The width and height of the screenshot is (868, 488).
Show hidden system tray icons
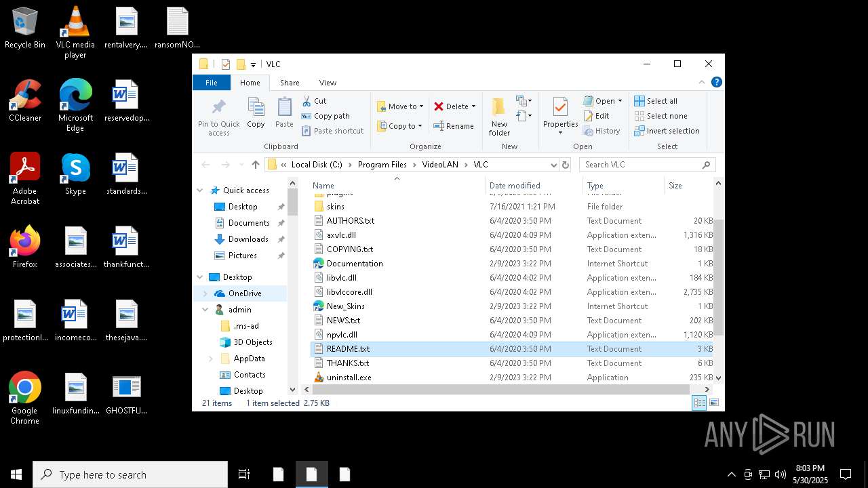pos(731,474)
